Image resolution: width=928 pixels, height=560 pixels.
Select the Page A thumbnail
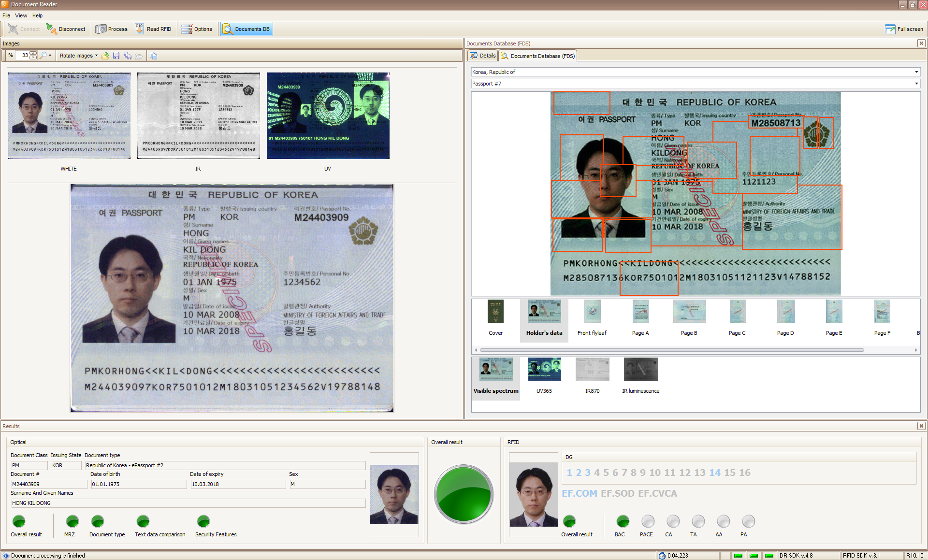coord(640,312)
